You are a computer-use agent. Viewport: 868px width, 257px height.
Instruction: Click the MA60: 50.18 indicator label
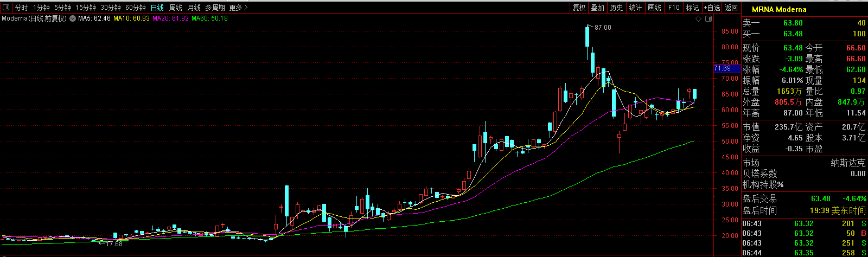pos(209,18)
